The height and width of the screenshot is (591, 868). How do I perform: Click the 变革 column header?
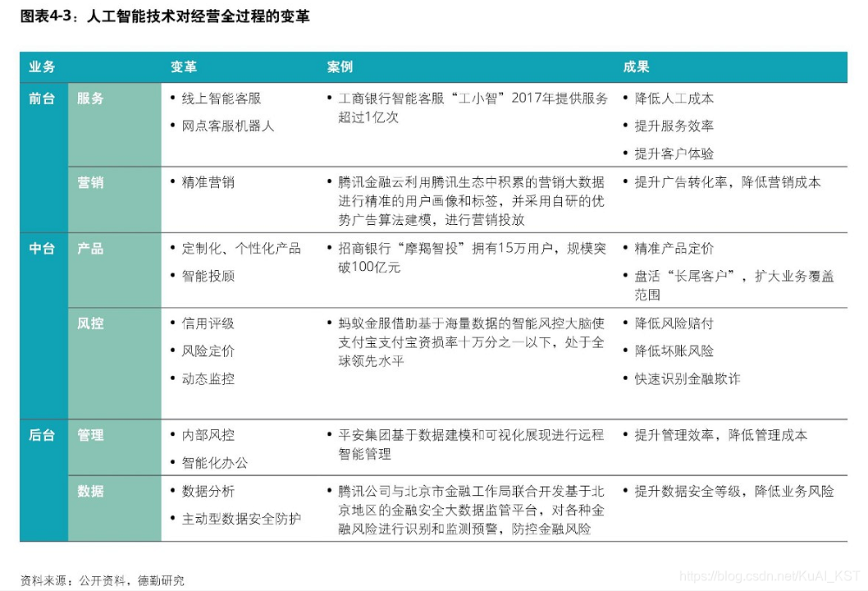(x=181, y=67)
